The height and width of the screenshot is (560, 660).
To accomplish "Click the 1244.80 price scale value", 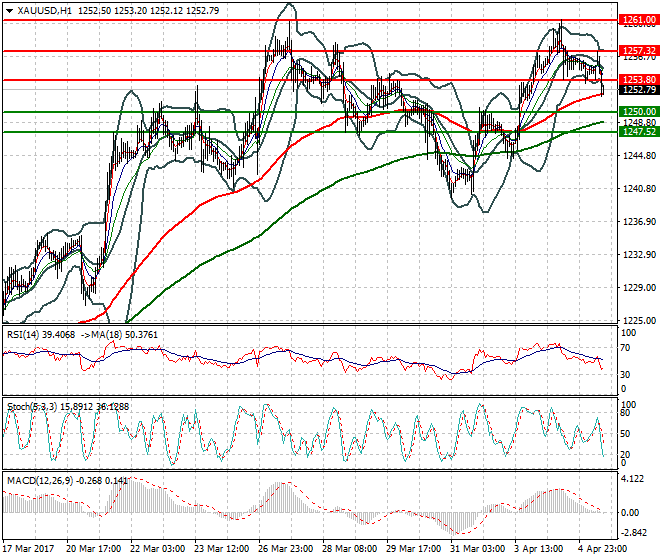I will pos(639,156).
